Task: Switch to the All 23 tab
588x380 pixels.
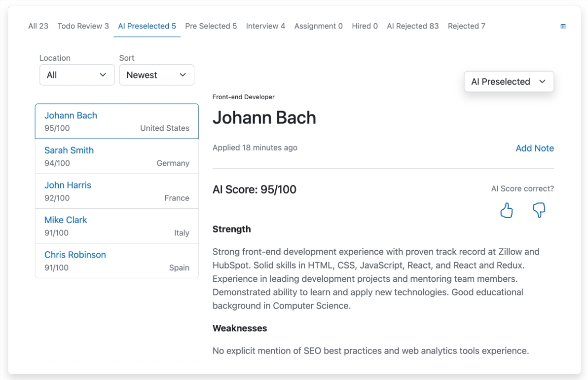Action: click(38, 26)
